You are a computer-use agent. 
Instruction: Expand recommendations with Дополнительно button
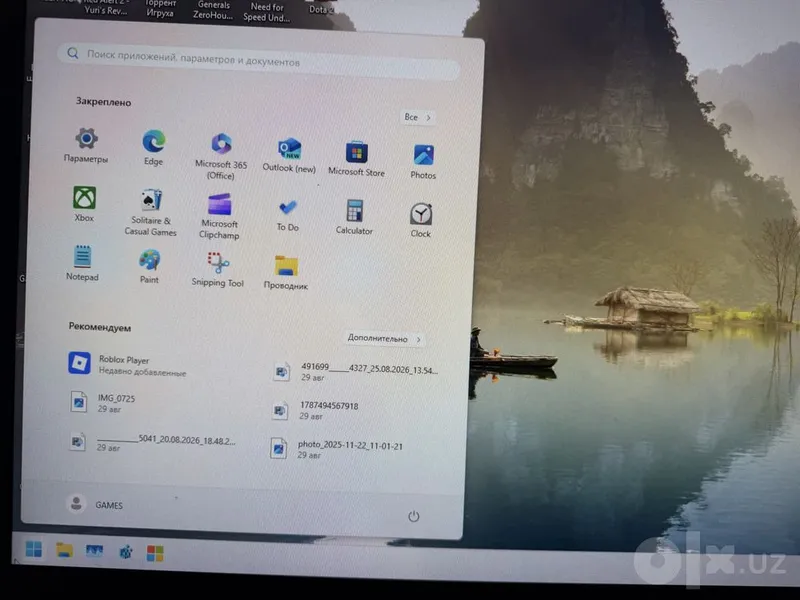[x=384, y=338]
